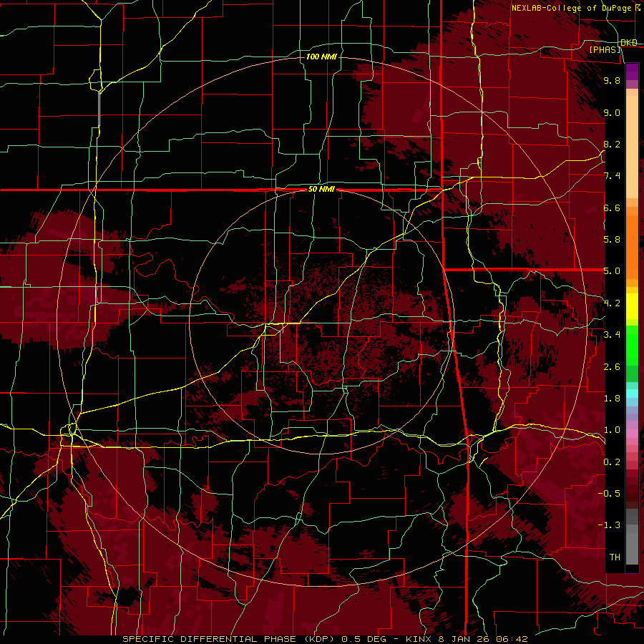Screen dimensions: 644x644
Task: Click the 3.4 scale value
Action: tap(612, 335)
